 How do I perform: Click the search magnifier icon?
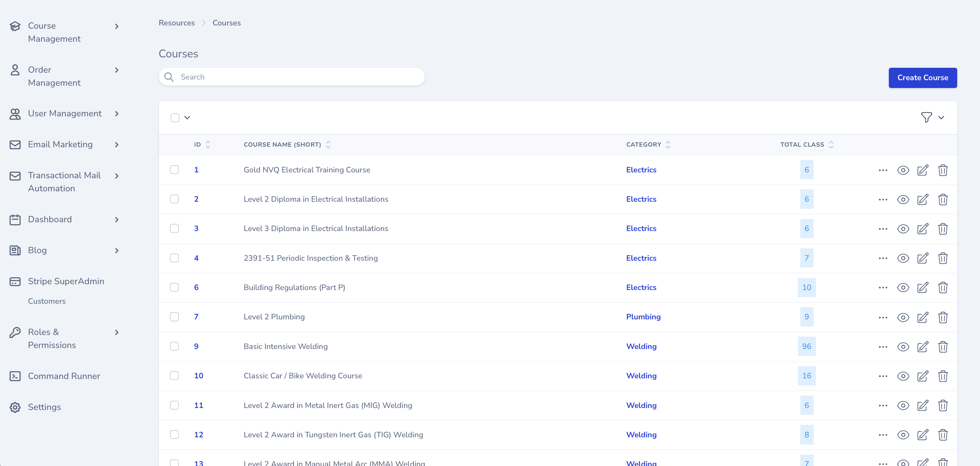point(169,77)
